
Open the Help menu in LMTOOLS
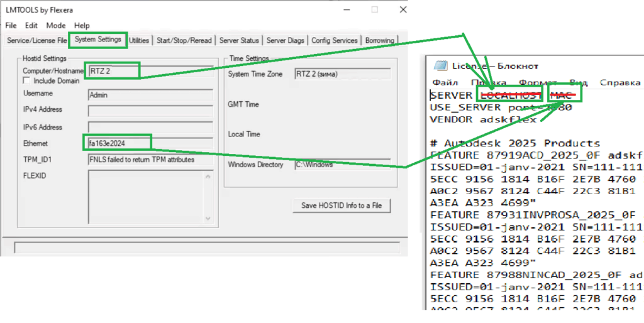[x=82, y=26]
